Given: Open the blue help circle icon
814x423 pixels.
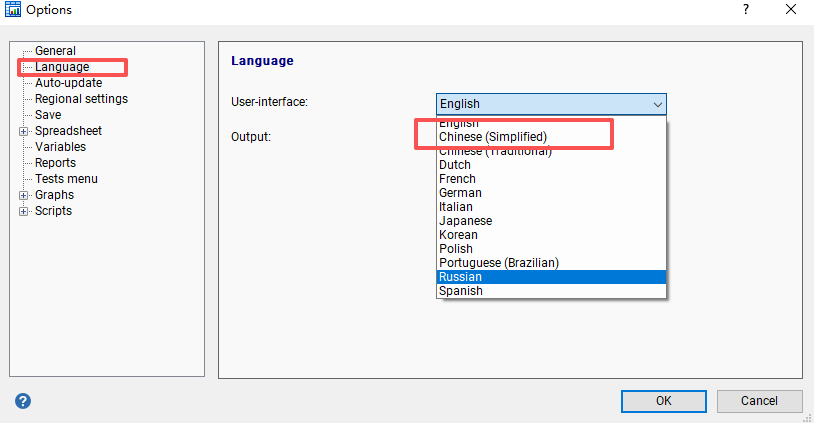Looking at the screenshot, I should pyautogui.click(x=23, y=401).
